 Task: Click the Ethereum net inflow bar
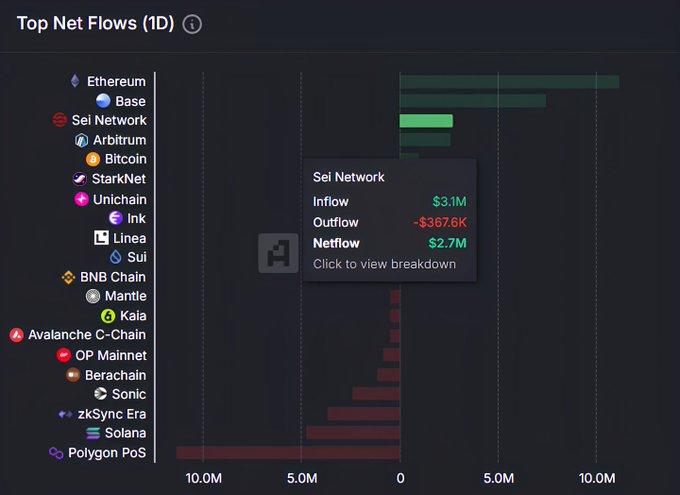510,82
